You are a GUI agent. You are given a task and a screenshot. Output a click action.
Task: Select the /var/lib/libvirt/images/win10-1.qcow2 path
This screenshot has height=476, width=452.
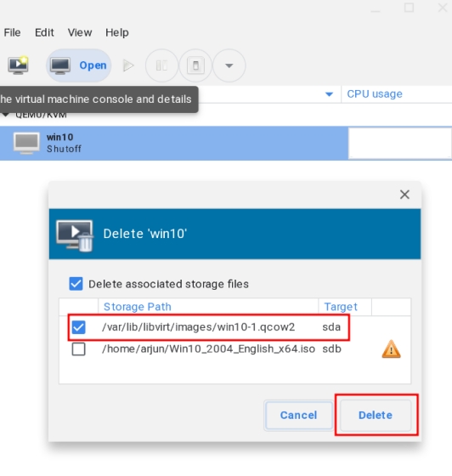coord(199,327)
